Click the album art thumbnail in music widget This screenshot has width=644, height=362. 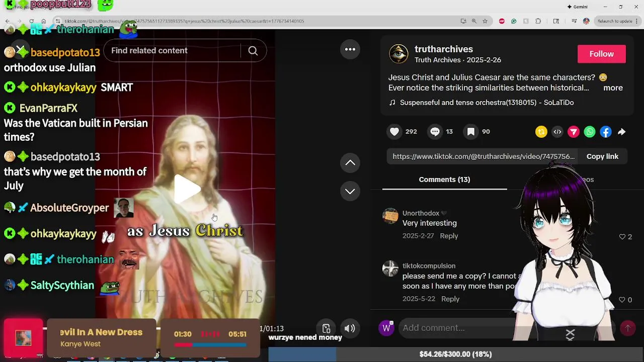click(23, 338)
